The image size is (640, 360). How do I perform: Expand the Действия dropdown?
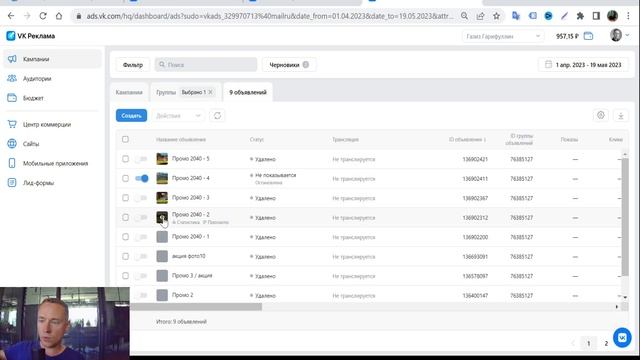(x=178, y=116)
